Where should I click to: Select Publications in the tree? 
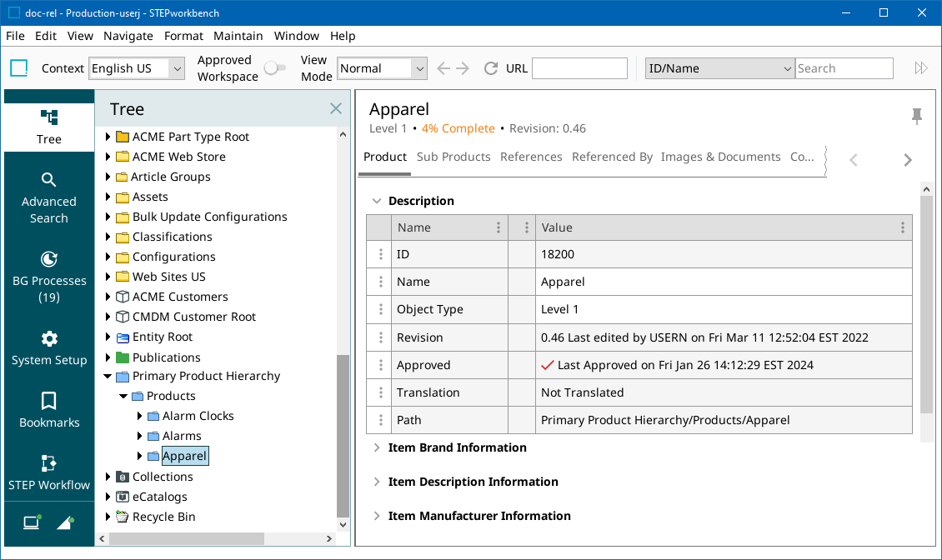click(166, 357)
